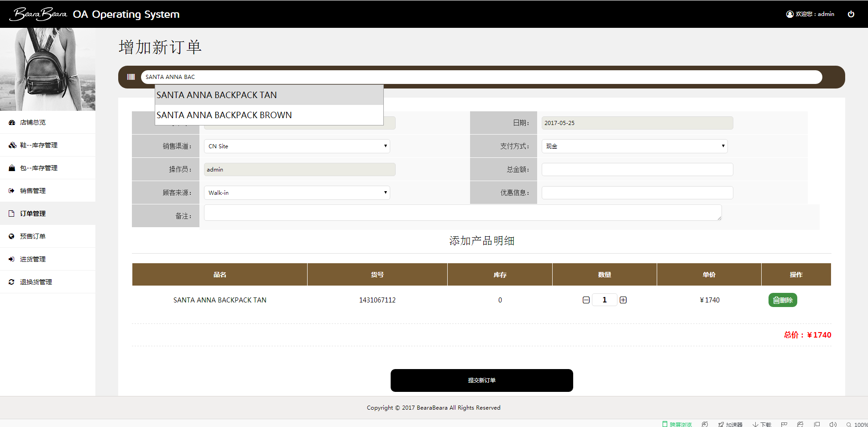Open 进货管理 menu item

click(x=33, y=259)
